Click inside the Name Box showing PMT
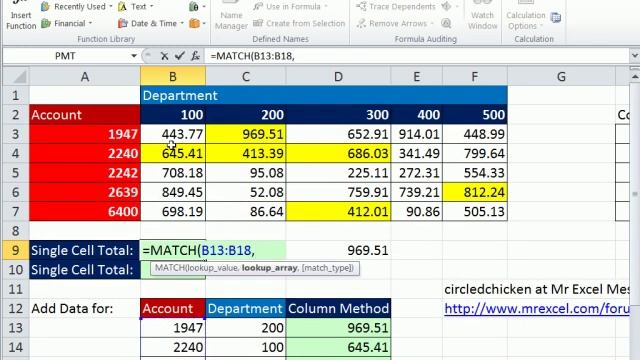The width and height of the screenshot is (640, 360). [x=65, y=56]
